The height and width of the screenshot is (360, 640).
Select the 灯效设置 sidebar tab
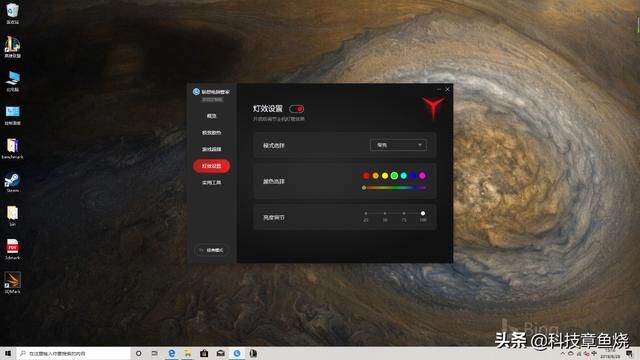[211, 166]
